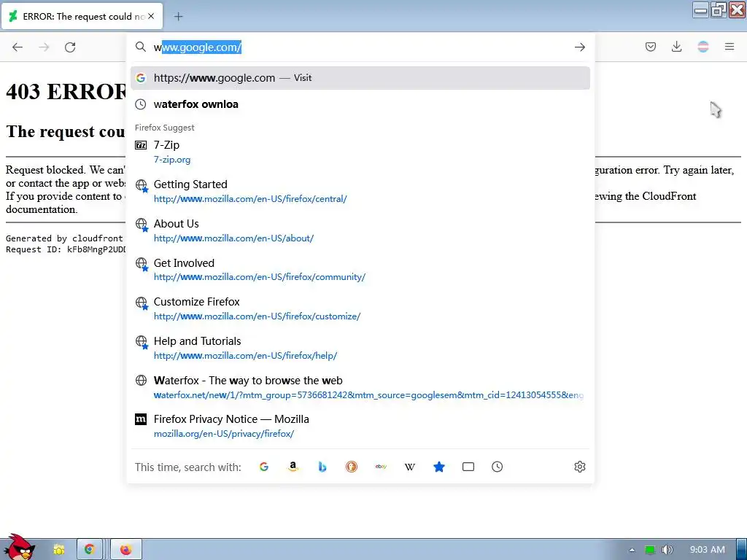Click the magnifier icon in the address bar
The width and height of the screenshot is (747, 560).
point(141,47)
